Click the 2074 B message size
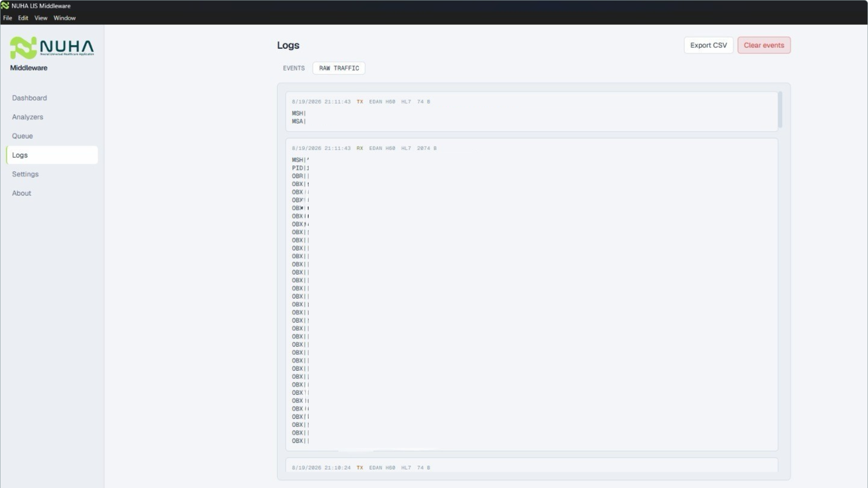 tap(427, 148)
